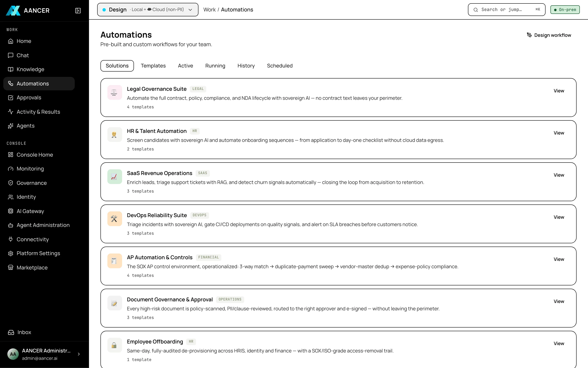Click the AP Automation receipt icon
The height and width of the screenshot is (368, 588).
coord(115,261)
